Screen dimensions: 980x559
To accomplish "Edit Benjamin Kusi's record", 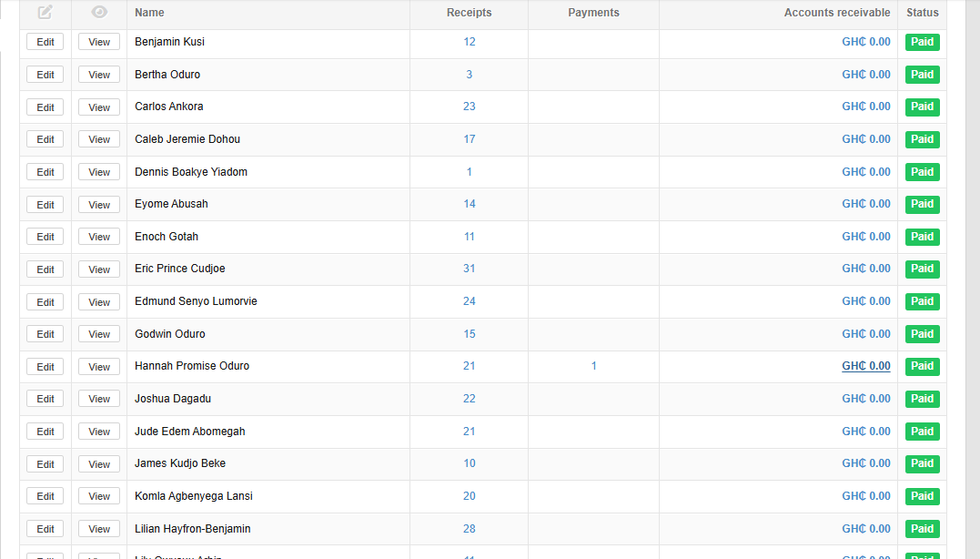I will (45, 42).
